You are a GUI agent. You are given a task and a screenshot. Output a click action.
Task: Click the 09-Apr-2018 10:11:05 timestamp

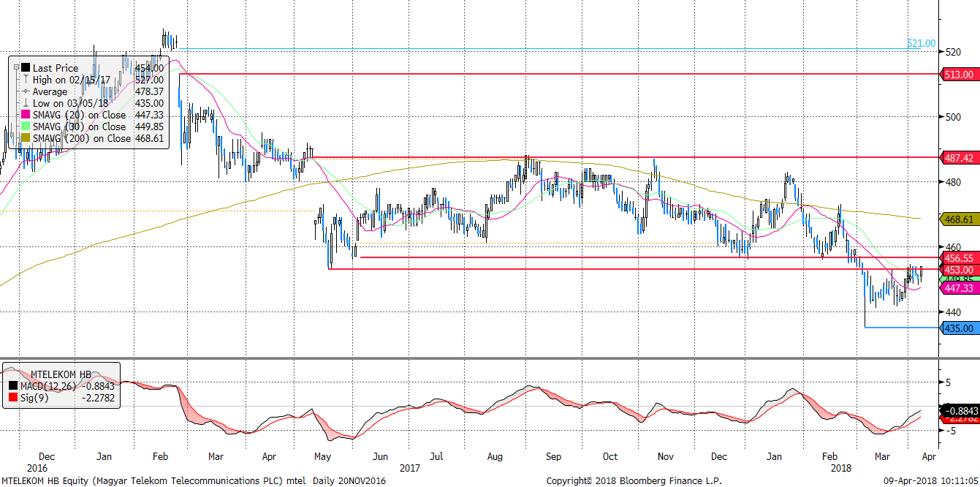click(x=932, y=480)
